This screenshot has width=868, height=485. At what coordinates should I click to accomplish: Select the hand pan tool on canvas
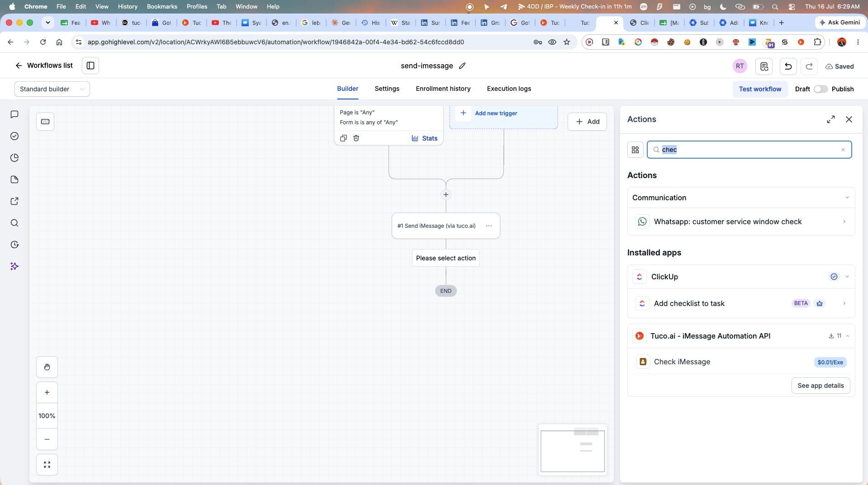[47, 367]
